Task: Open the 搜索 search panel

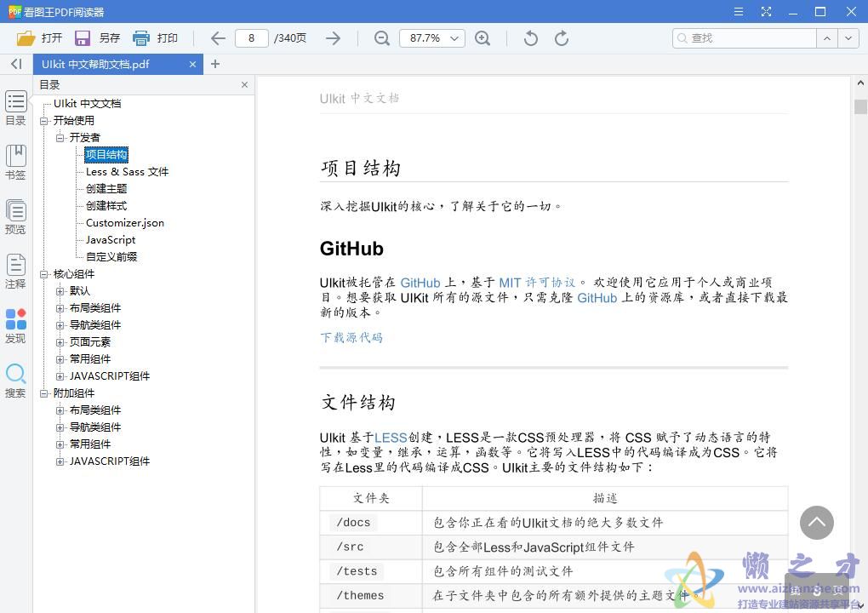Action: point(15,378)
